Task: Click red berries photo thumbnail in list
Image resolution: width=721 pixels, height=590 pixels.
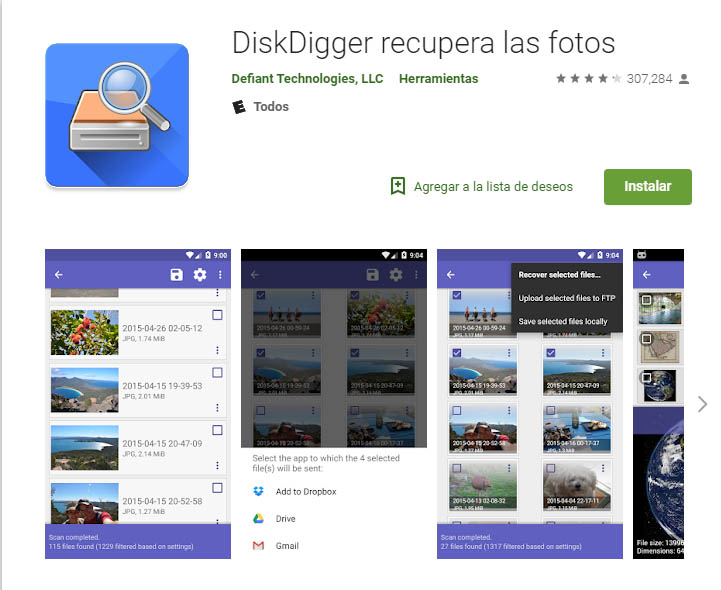Action: coord(85,332)
